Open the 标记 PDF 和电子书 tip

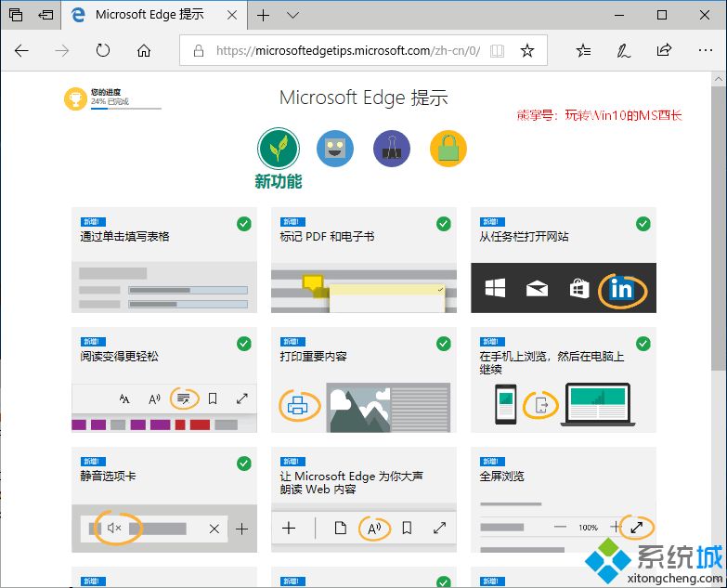[x=364, y=260]
